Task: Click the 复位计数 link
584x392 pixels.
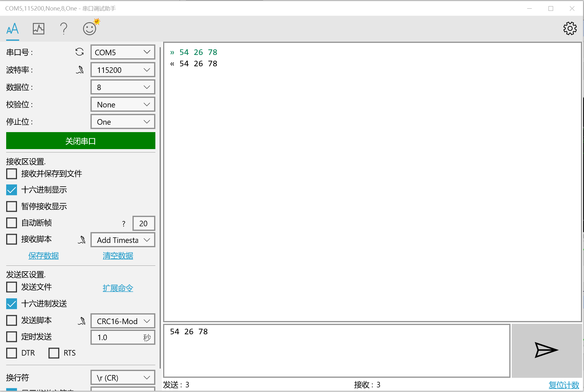Action: [x=564, y=385]
